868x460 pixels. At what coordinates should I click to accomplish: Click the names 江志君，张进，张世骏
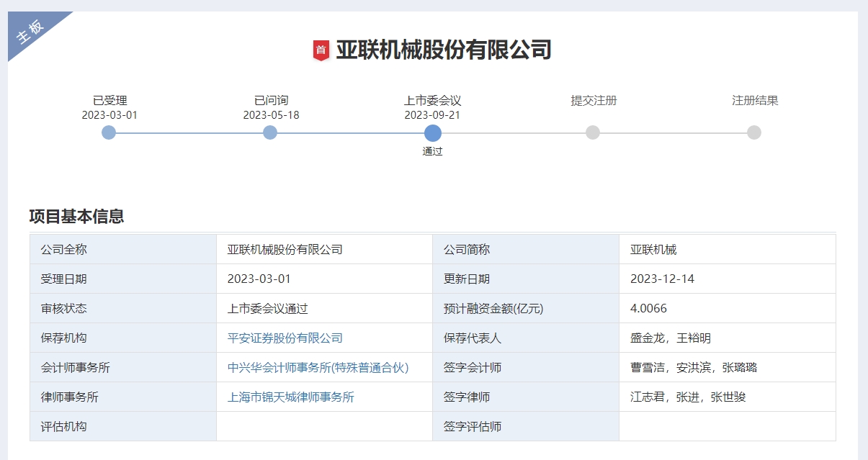tap(688, 397)
